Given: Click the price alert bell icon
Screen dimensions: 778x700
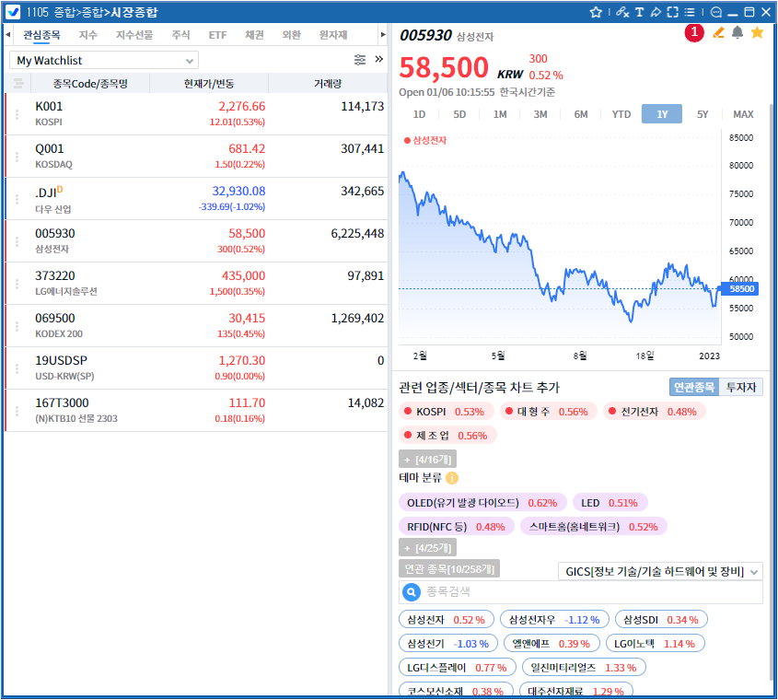Looking at the screenshot, I should coord(737,33).
